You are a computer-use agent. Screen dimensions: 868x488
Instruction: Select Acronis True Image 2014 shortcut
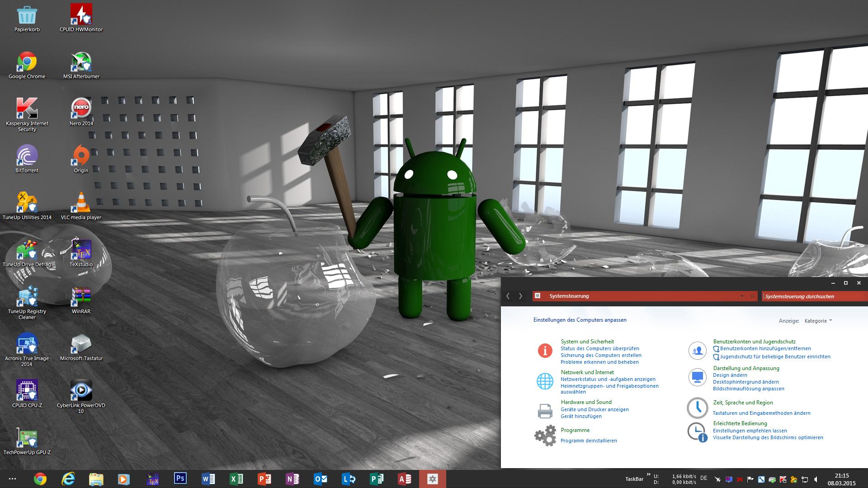pos(27,350)
